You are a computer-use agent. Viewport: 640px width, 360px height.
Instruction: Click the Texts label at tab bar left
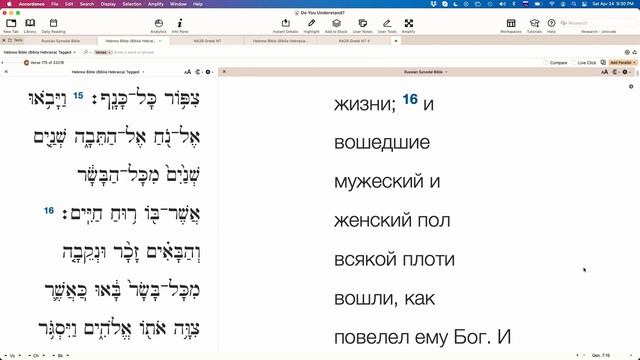(x=18, y=40)
